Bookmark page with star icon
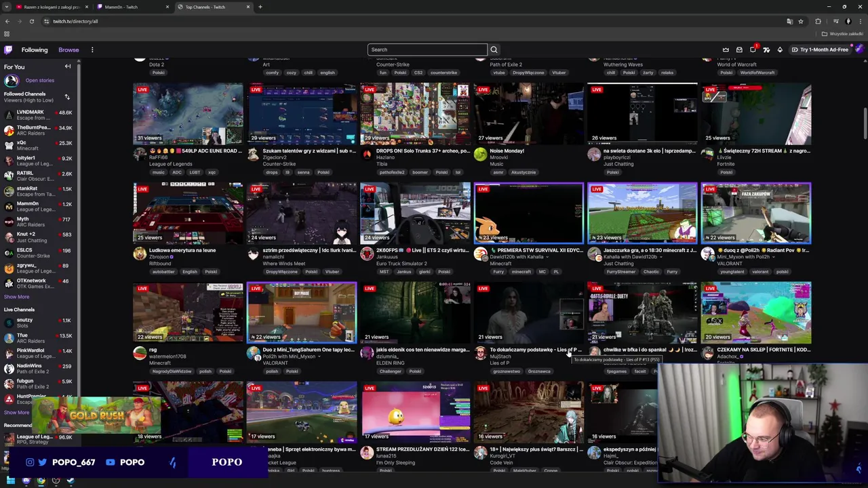Viewport: 868px width, 488px height. [x=801, y=21]
